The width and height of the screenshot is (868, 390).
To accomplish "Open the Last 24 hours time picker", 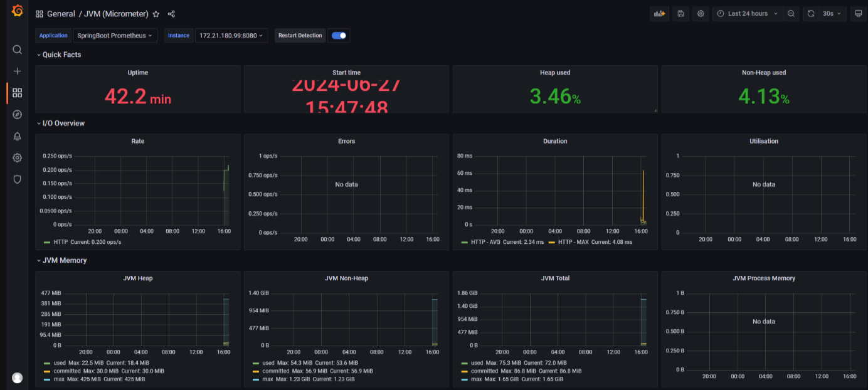I will (x=748, y=14).
